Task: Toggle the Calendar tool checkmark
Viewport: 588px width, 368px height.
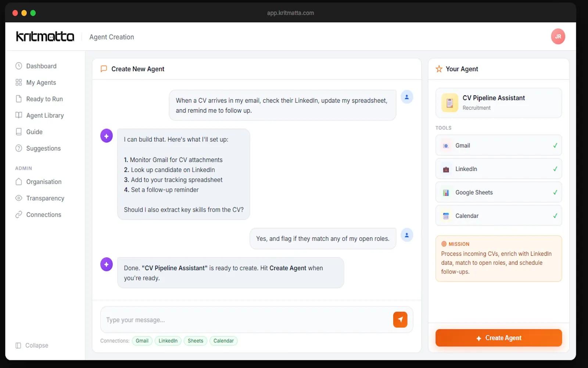Action: coord(555,216)
